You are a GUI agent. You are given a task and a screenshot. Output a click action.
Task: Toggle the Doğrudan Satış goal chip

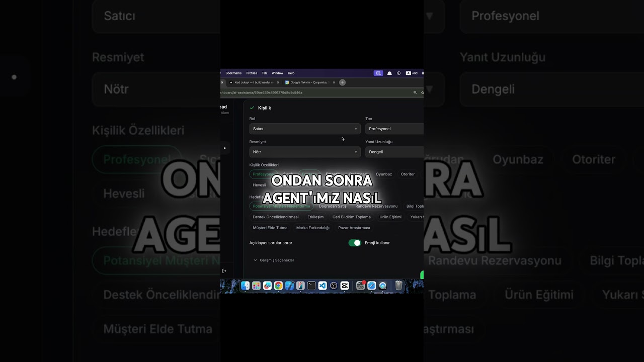333,206
